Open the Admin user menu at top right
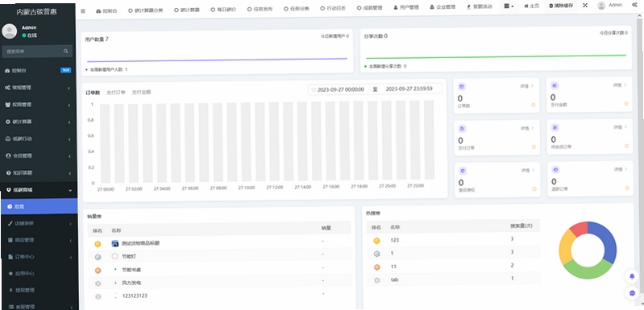Screen dimensions: 644x310 (610, 6)
